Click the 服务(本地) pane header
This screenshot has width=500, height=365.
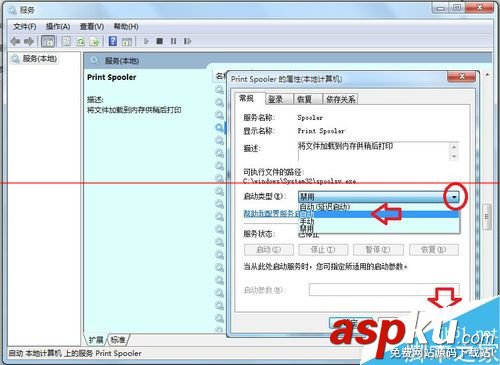[122, 61]
